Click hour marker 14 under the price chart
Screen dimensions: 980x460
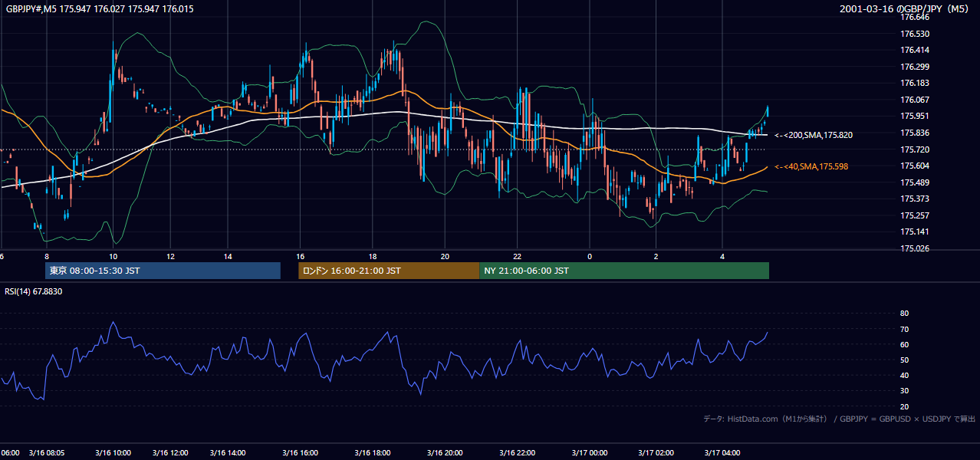coord(229,256)
